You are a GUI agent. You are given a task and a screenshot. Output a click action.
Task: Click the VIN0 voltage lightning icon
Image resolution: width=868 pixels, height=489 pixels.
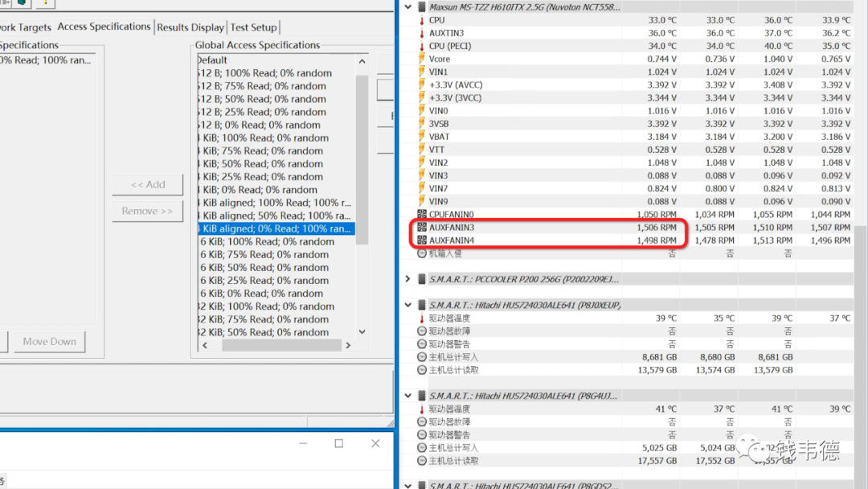point(422,111)
